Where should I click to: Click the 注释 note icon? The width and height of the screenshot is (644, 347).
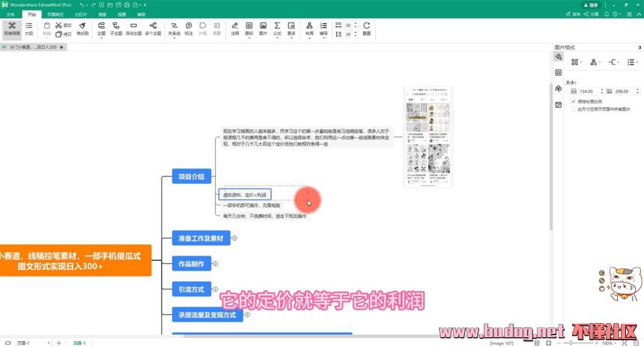(x=235, y=28)
